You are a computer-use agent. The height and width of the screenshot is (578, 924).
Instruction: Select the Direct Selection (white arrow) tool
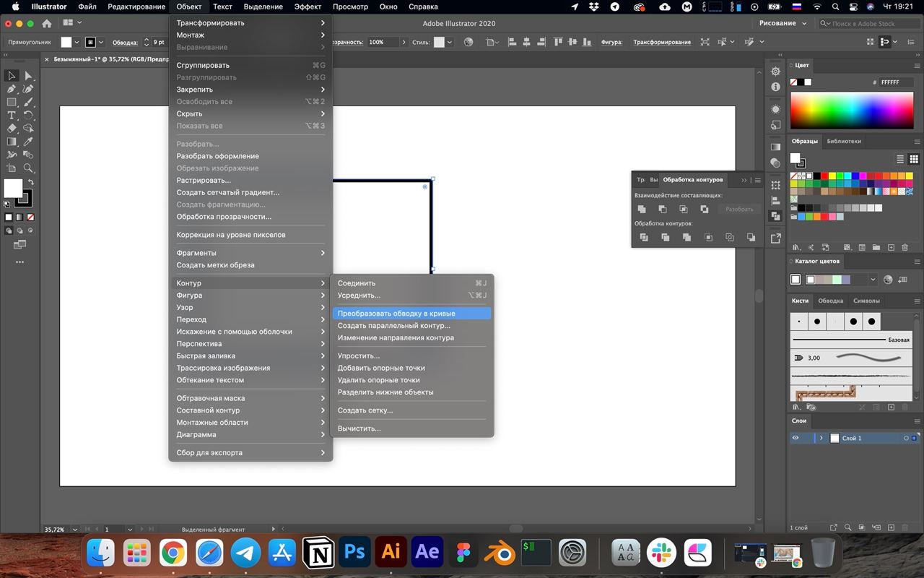coord(29,76)
